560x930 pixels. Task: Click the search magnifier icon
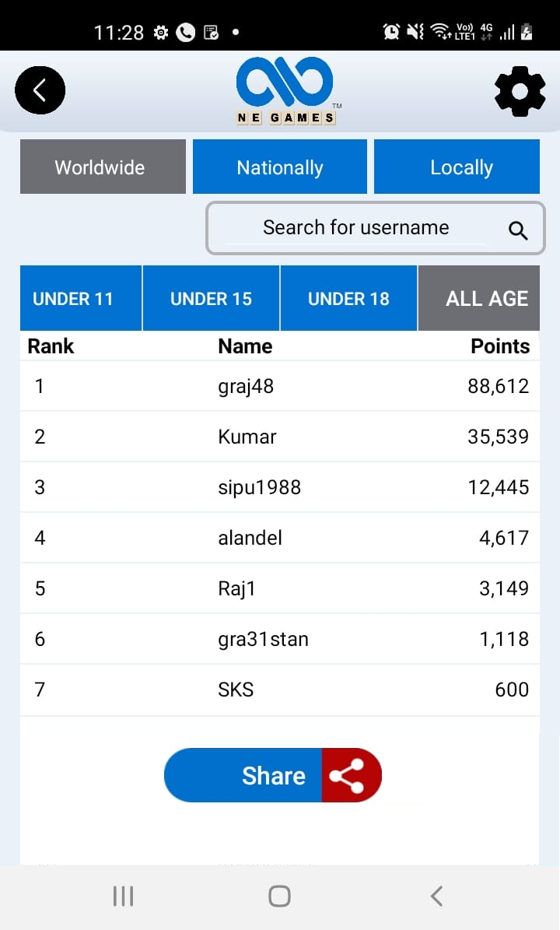[x=518, y=230]
